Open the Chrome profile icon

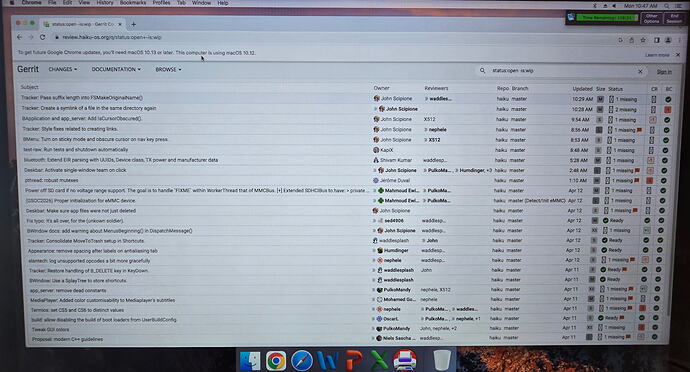pos(668,40)
